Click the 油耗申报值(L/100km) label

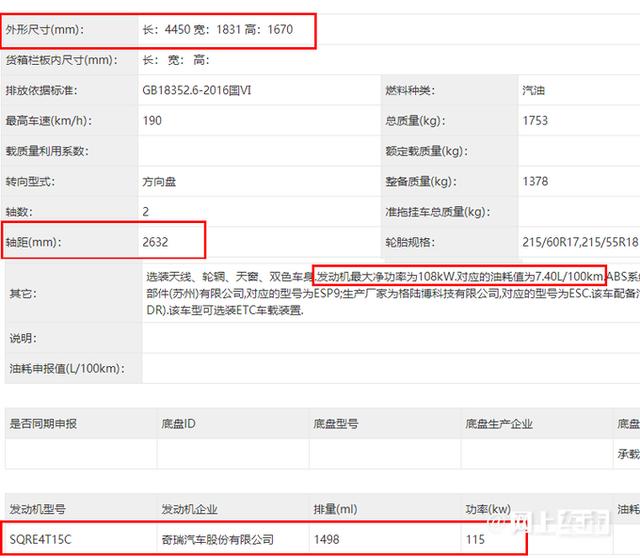coord(67,369)
